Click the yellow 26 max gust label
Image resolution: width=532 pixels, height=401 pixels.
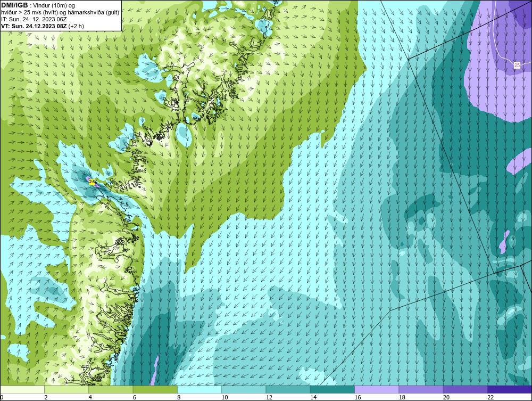click(92, 182)
